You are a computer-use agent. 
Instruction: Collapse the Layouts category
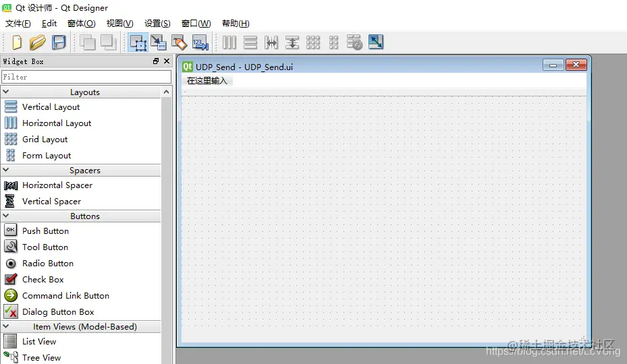[x=6, y=92]
